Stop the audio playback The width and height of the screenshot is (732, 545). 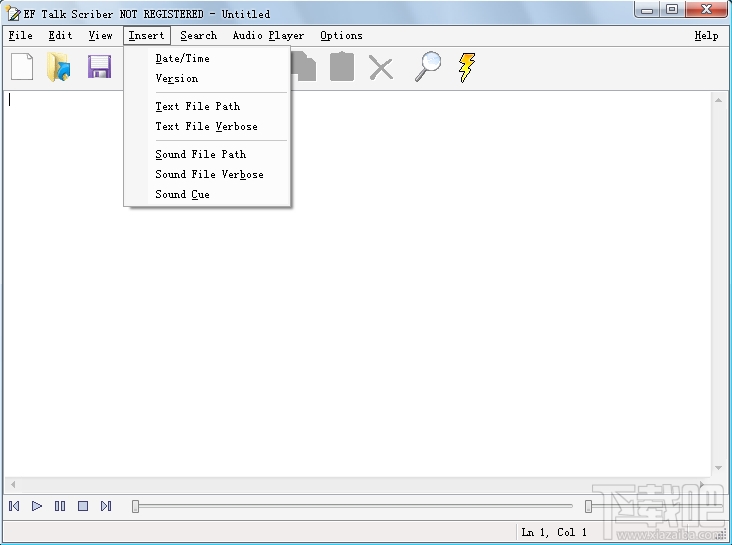pyautogui.click(x=83, y=506)
